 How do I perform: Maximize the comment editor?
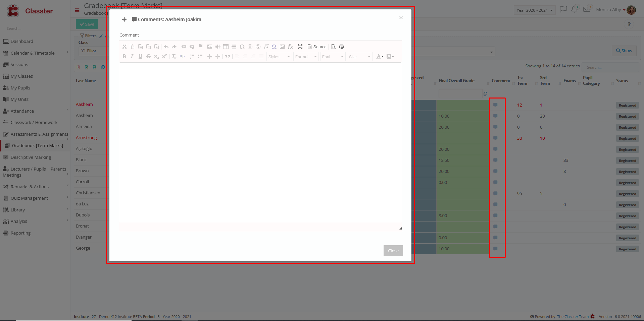click(300, 47)
